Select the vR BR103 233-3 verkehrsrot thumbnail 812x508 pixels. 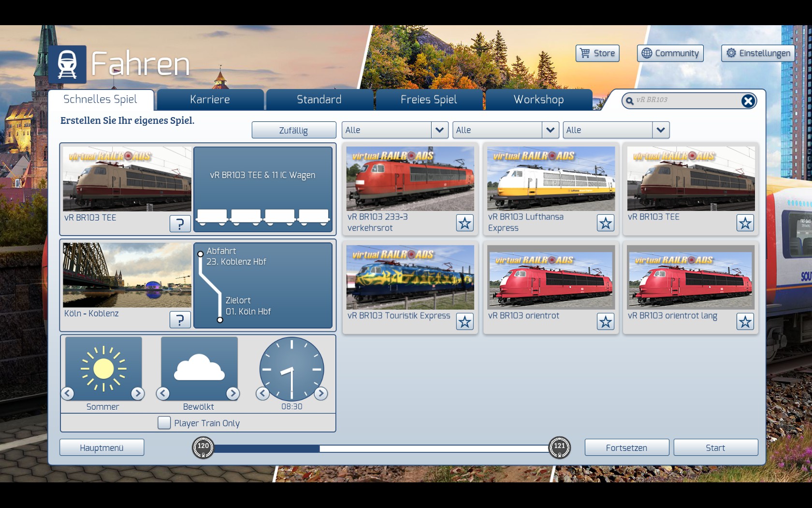click(x=410, y=179)
